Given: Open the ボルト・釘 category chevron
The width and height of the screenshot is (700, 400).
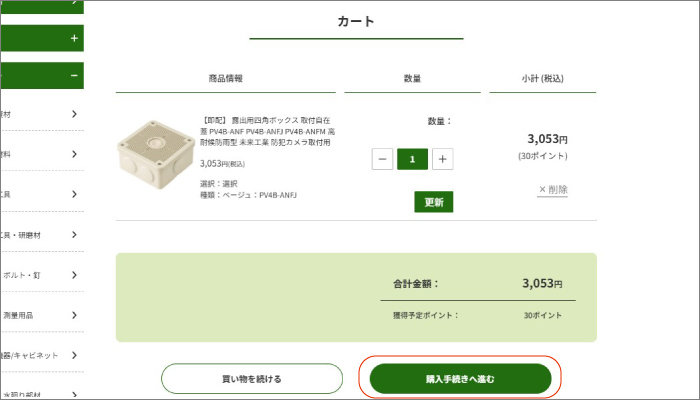Looking at the screenshot, I should point(74,274).
